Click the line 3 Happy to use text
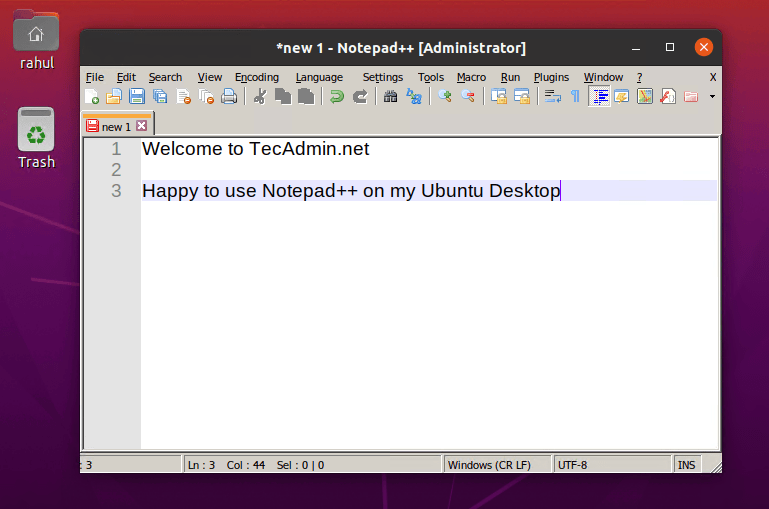769x509 pixels. tap(351, 191)
